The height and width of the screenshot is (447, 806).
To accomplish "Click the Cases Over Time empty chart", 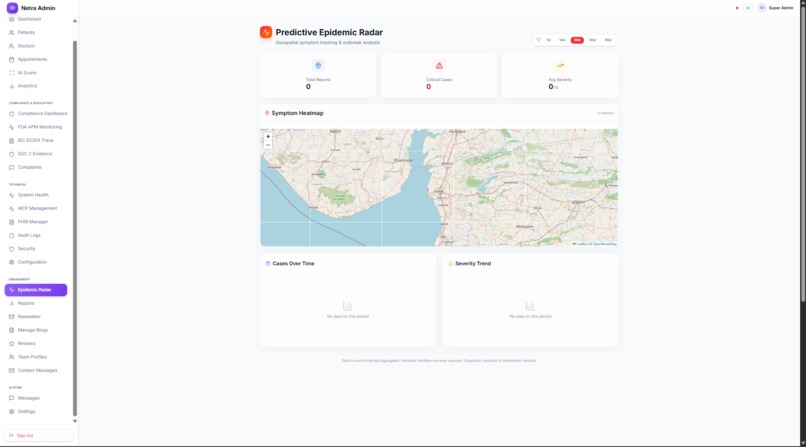I will (x=347, y=309).
